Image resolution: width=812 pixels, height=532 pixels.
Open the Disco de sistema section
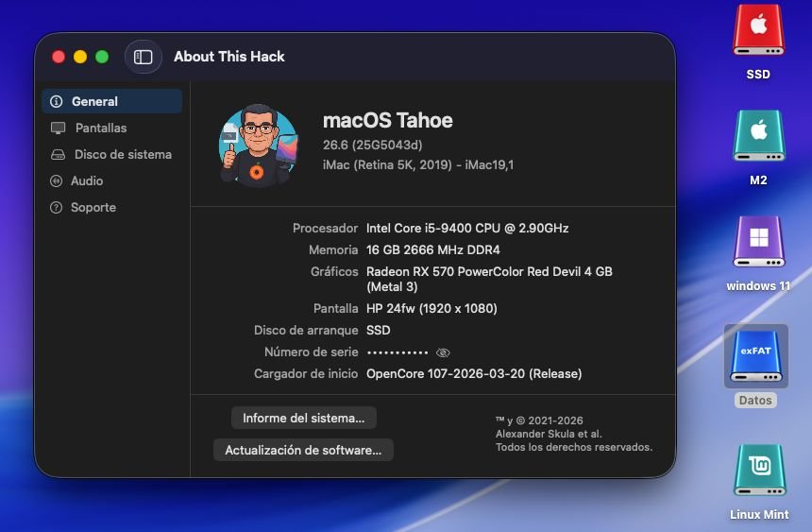(x=111, y=154)
